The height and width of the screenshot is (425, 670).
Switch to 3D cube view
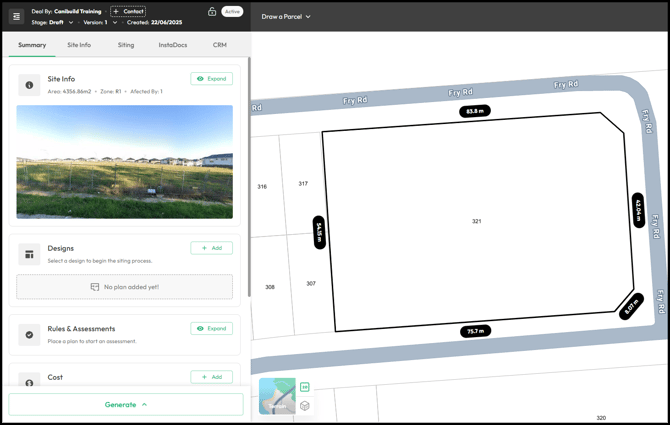[x=305, y=405]
